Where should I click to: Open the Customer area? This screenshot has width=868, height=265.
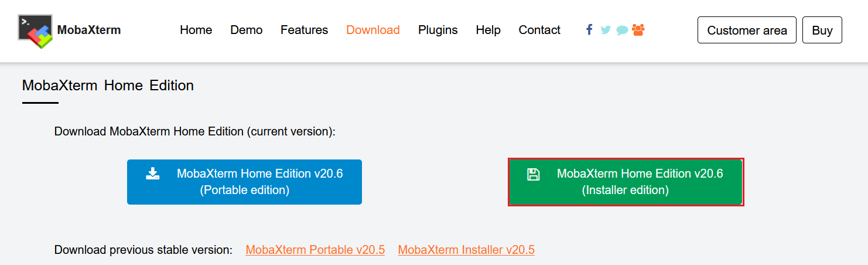pos(747,30)
